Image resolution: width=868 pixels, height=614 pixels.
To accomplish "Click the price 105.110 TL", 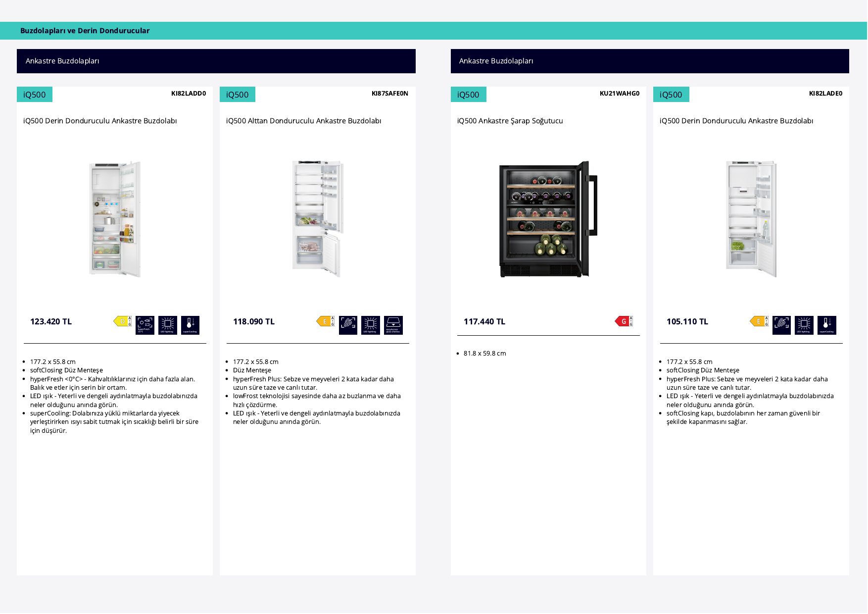I will pos(687,321).
